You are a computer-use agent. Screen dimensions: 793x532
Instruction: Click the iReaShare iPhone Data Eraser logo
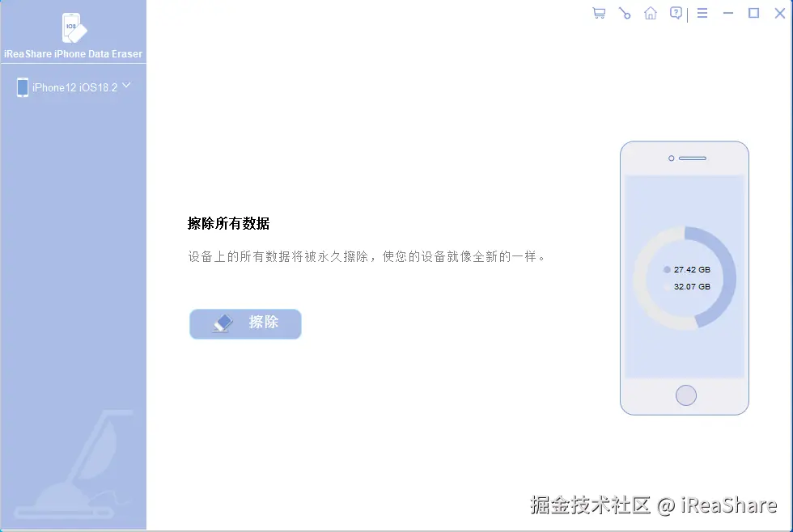pos(73,28)
